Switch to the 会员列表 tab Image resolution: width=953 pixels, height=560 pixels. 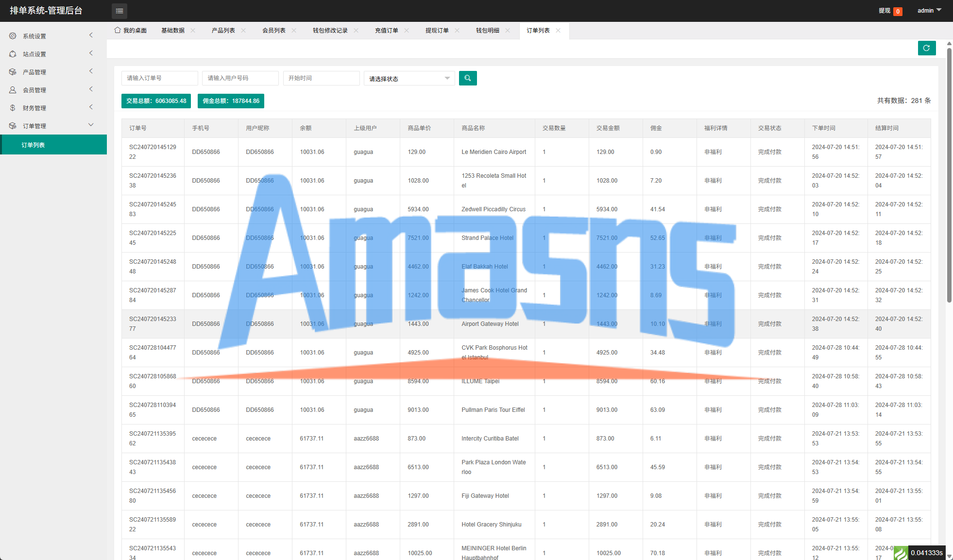tap(273, 30)
